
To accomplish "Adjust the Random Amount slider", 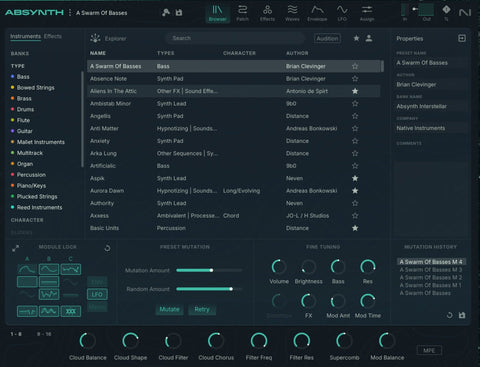I will [209, 289].
